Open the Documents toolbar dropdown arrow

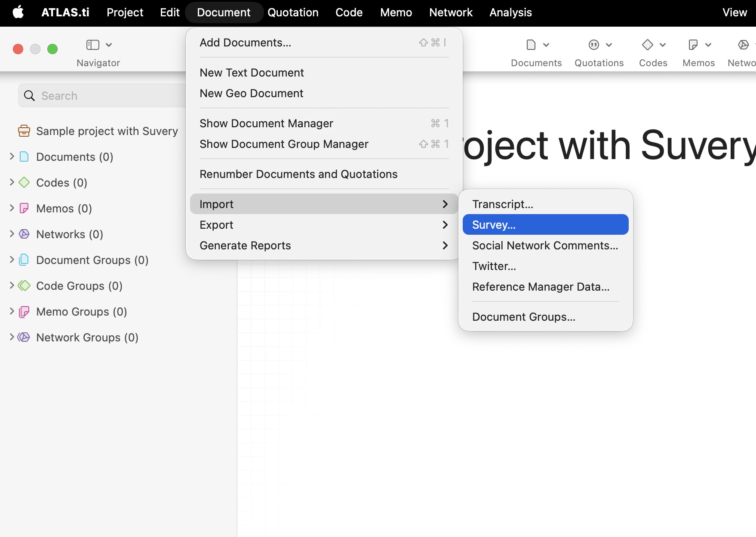546,45
